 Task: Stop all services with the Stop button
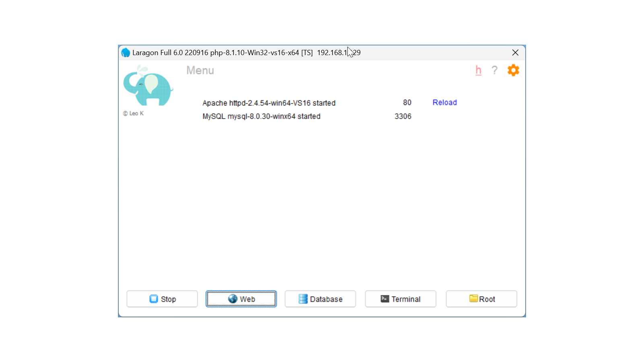162,299
